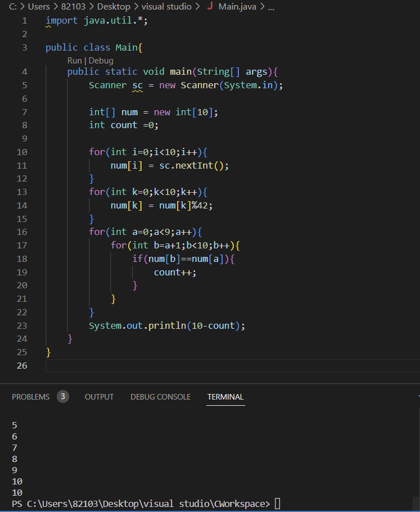Place cursor on empty line 26
The image size is (420, 512).
click(233, 366)
